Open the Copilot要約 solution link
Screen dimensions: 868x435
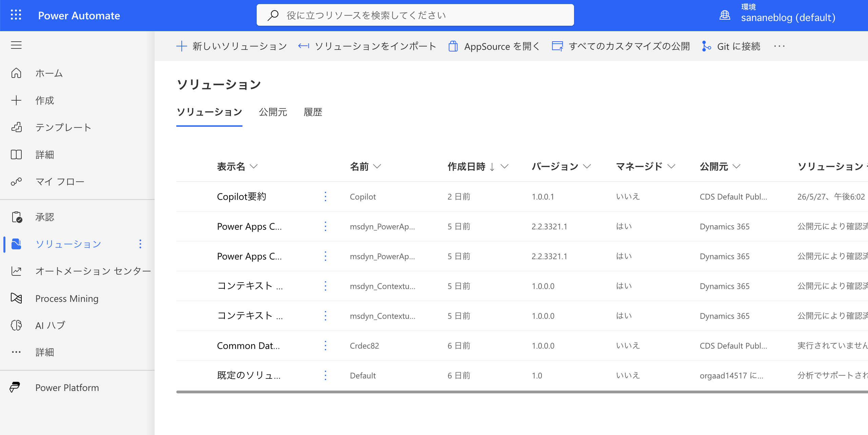pos(241,196)
